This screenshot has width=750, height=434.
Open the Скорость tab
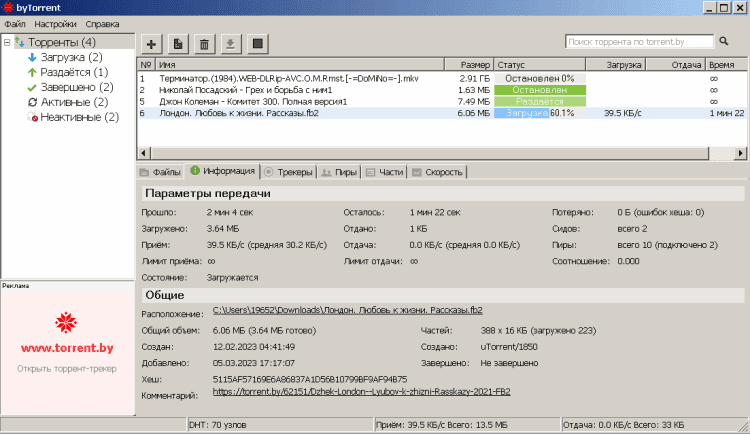point(438,172)
